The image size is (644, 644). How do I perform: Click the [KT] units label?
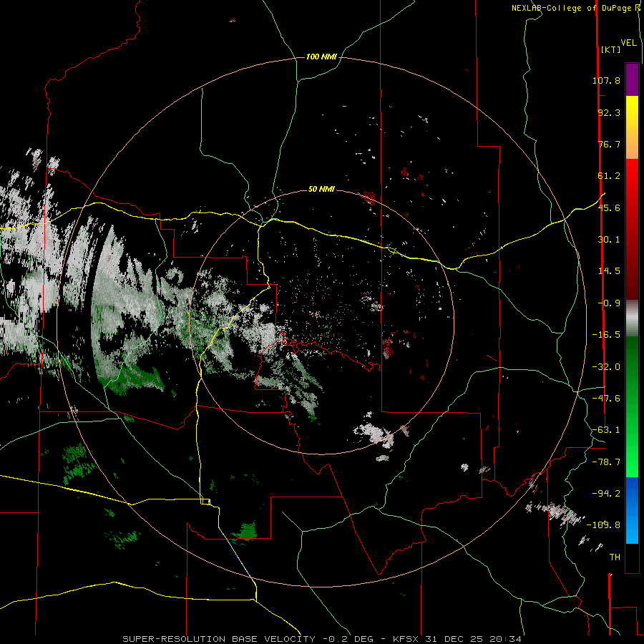point(610,49)
